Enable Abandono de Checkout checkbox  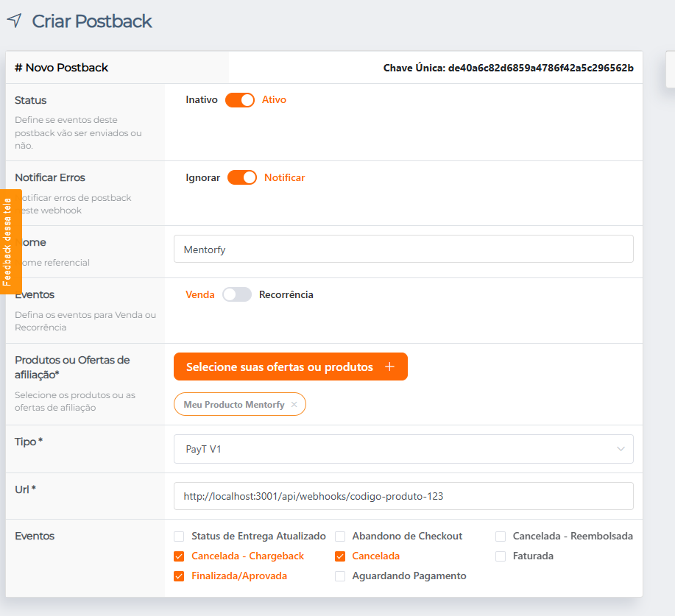[340, 537]
